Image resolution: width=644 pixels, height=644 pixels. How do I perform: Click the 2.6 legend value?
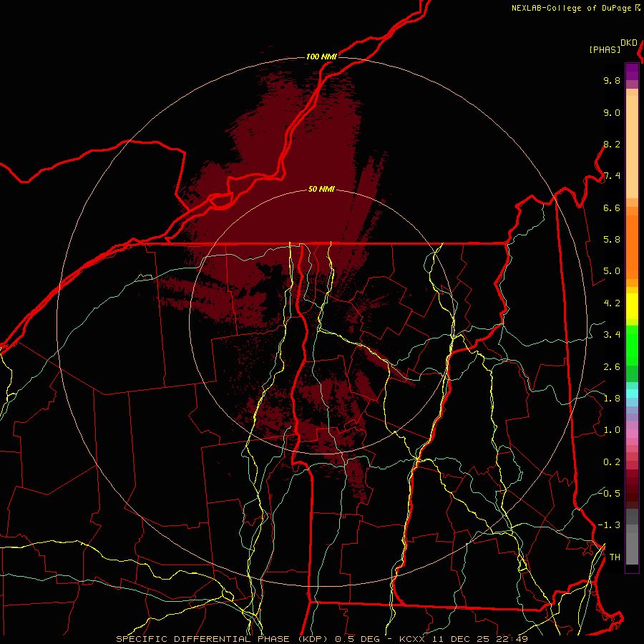pyautogui.click(x=612, y=367)
